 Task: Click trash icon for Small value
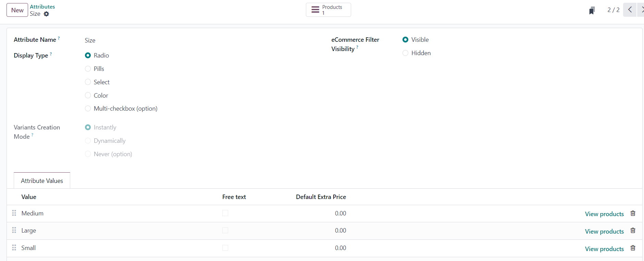point(633,248)
